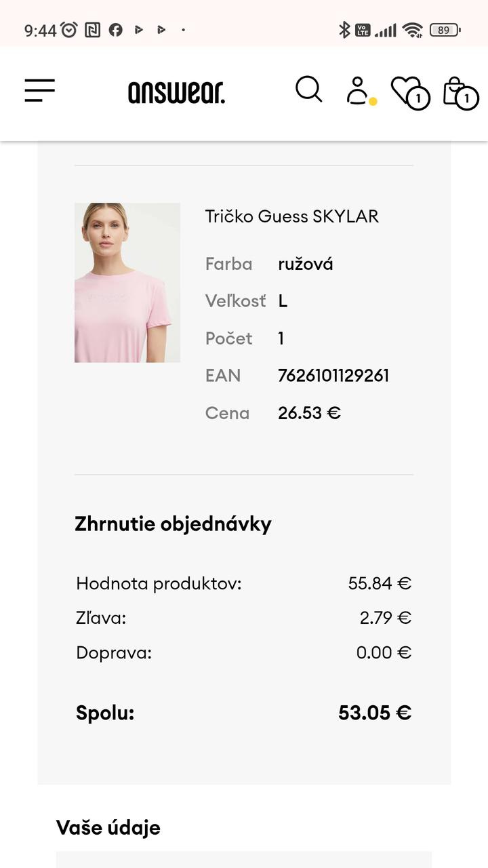The image size is (488, 868).
Task: Tap the NFC status icon
Action: pos(93,30)
